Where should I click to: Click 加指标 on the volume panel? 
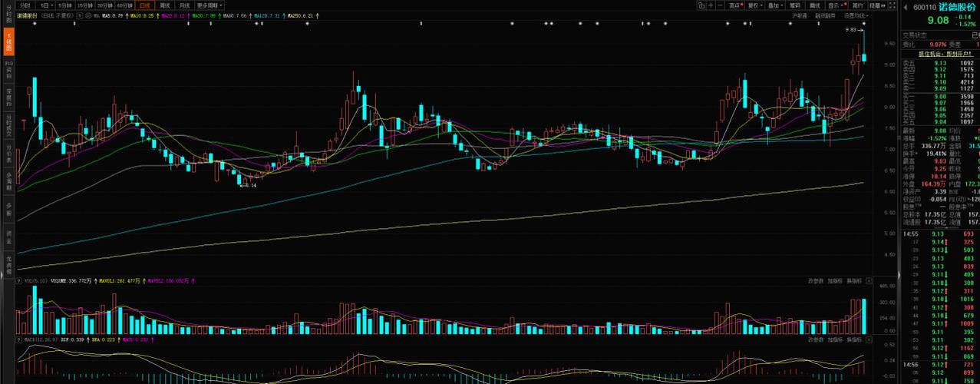[834, 280]
